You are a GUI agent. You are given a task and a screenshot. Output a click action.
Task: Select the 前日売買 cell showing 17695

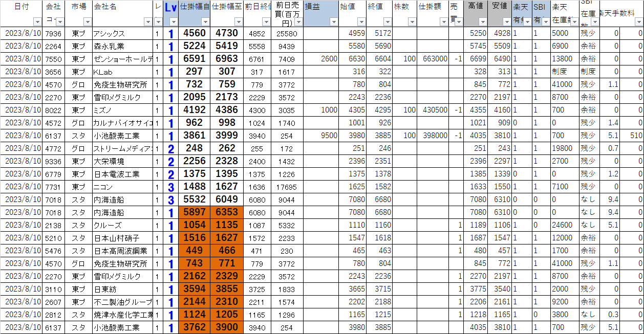[287, 187]
